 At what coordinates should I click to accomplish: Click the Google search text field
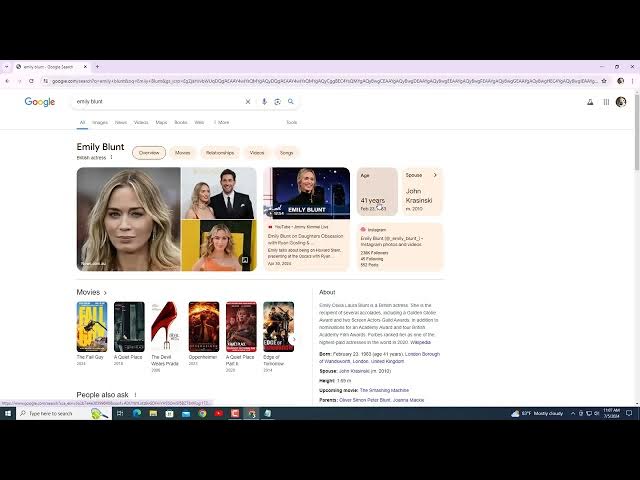point(155,101)
